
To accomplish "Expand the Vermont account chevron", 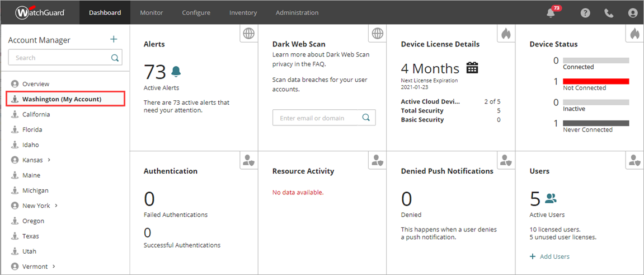I will point(54,266).
